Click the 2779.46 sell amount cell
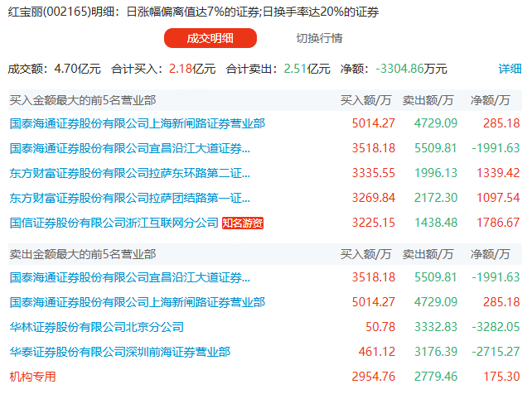The width and height of the screenshot is (532, 394). (x=436, y=377)
